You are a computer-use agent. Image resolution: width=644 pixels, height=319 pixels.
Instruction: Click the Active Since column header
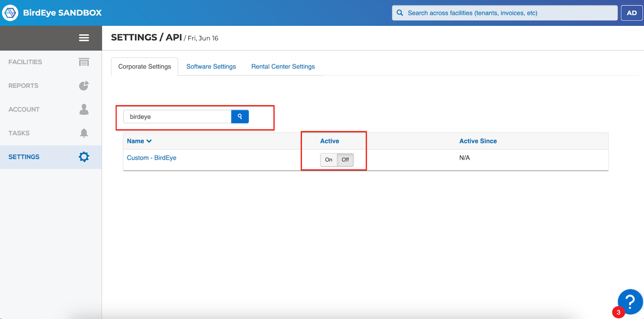point(478,141)
